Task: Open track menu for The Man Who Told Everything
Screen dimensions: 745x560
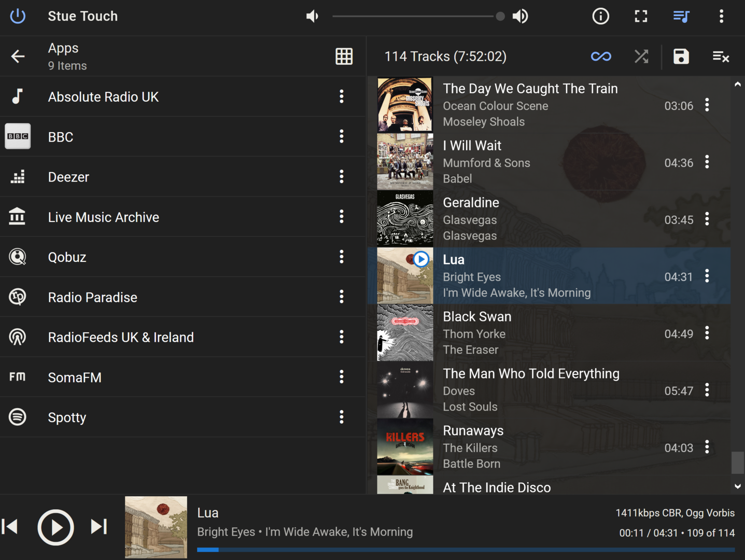Action: pos(707,390)
